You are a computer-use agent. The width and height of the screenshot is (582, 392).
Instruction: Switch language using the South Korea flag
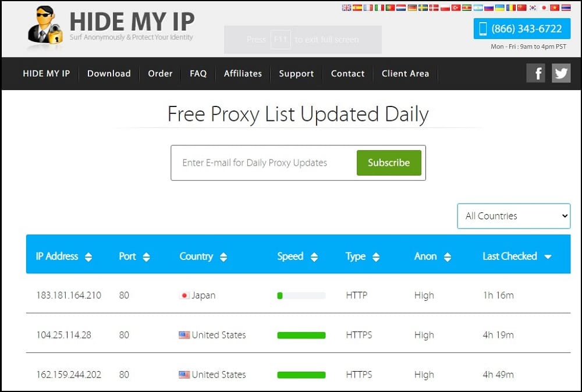533,8
